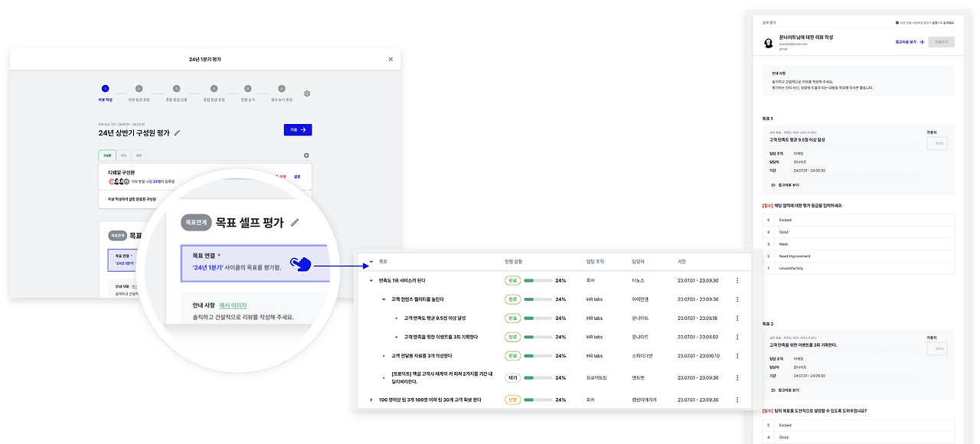Screen dimensions: 980x444
Task: Click the pencil icon next to 24년 상반기 구성원 평가
Action: pos(178,132)
